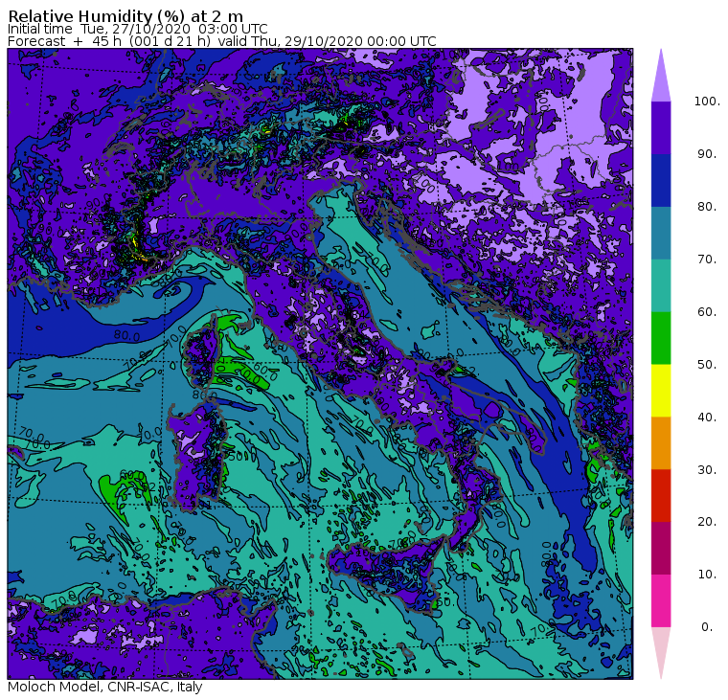Image resolution: width=728 pixels, height=700 pixels.
Task: Click the orange 30–40 colorbar segment
Action: [661, 443]
